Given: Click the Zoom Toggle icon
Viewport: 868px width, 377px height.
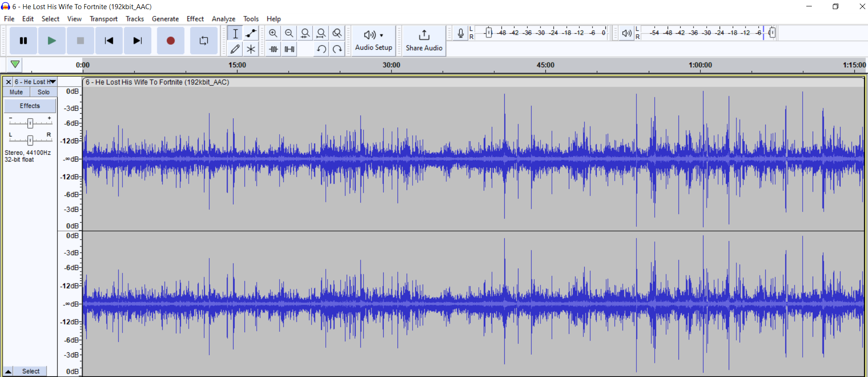Looking at the screenshot, I should coord(337,33).
